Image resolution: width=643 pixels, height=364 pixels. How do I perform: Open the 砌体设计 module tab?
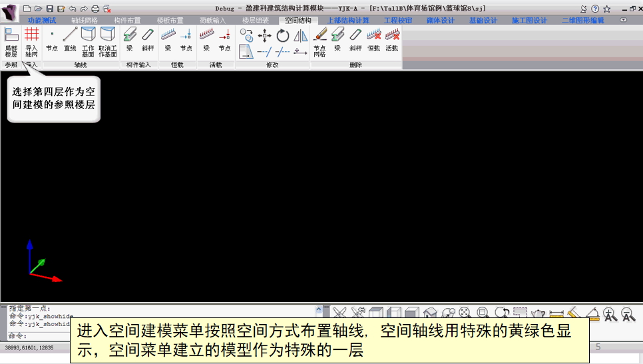point(441,20)
